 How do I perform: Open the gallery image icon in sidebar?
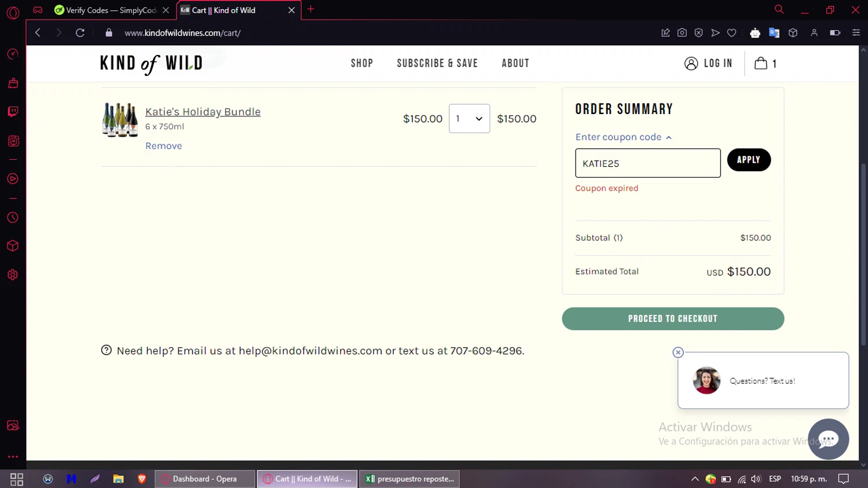point(13,425)
